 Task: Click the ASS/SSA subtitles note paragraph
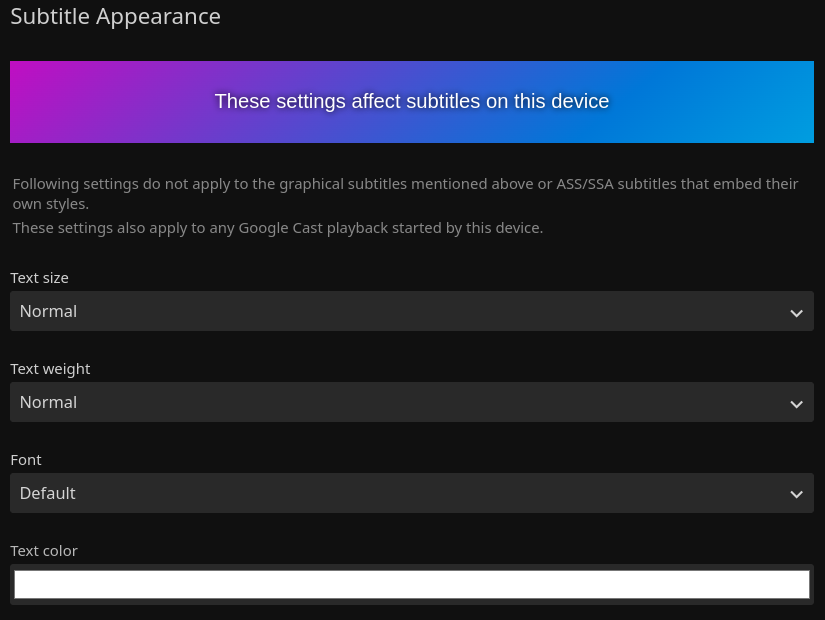point(405,194)
